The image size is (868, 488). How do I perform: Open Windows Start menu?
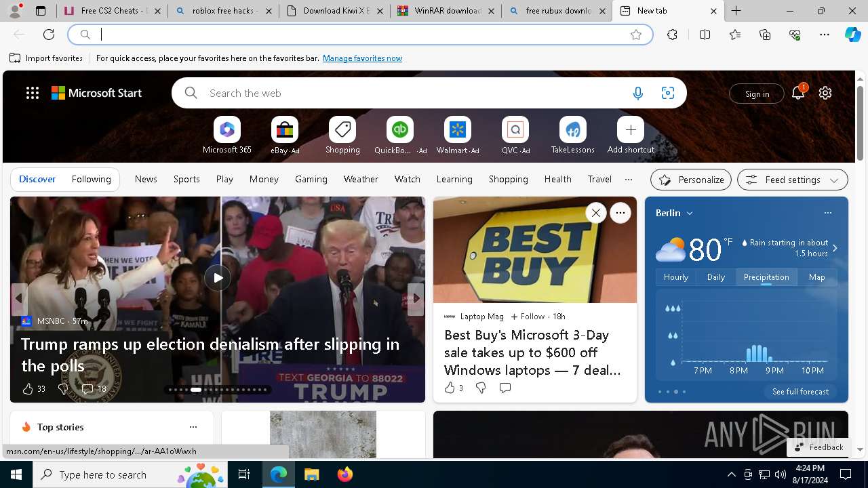click(x=16, y=474)
